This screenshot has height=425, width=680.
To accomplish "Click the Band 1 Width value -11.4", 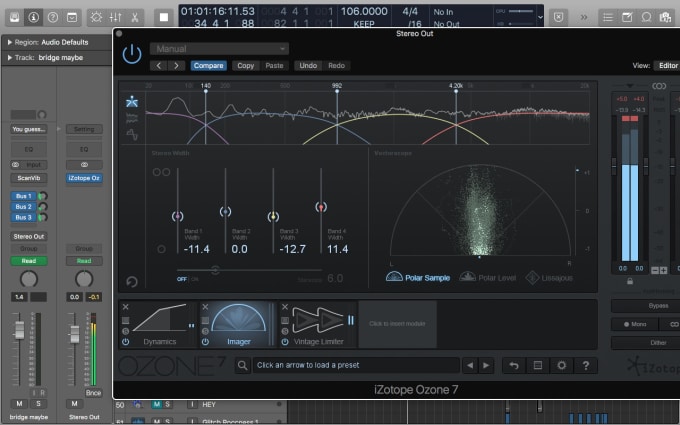I will tap(196, 249).
